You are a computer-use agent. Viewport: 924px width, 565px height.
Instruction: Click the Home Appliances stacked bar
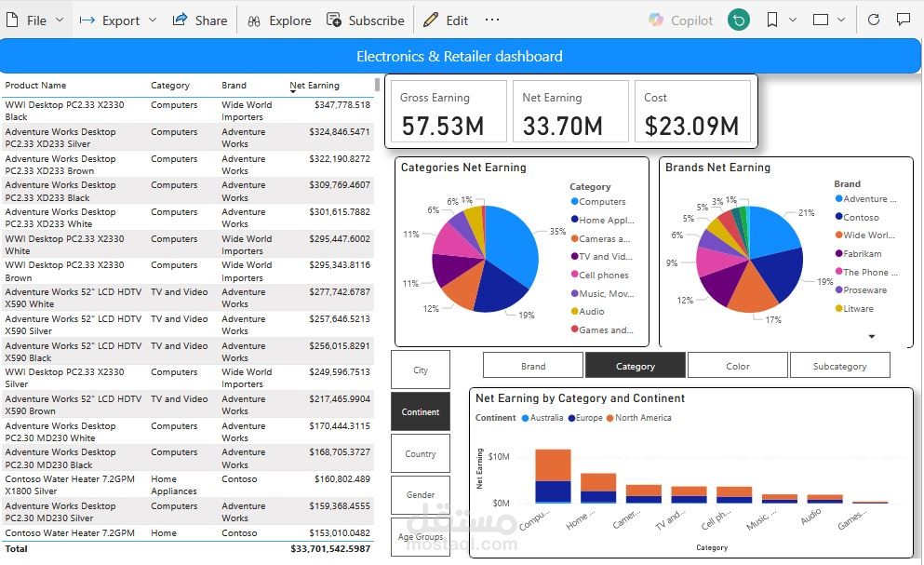pyautogui.click(x=598, y=488)
